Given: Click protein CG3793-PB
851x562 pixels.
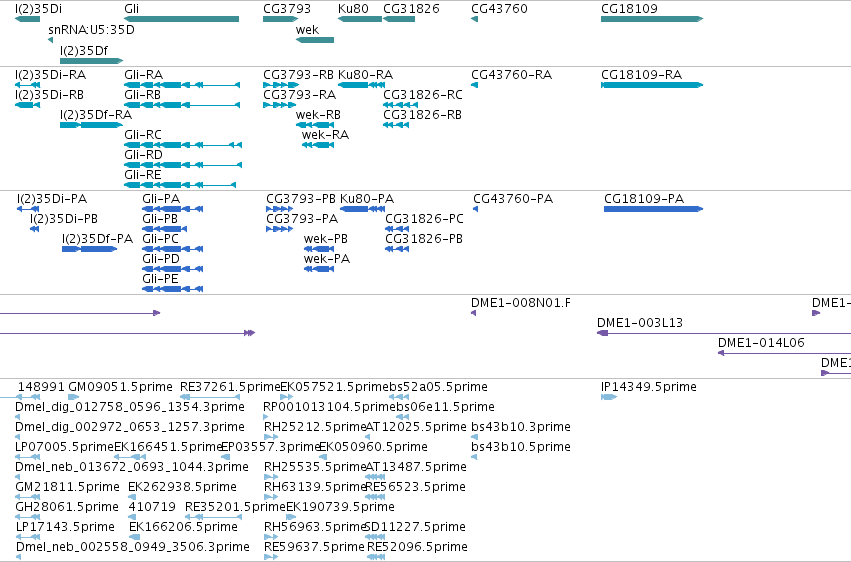Looking at the screenshot, I should [280, 209].
